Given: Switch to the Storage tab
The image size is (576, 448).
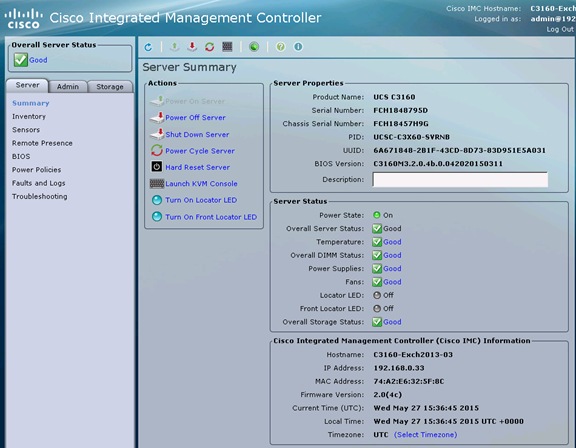Looking at the screenshot, I should pyautogui.click(x=110, y=87).
